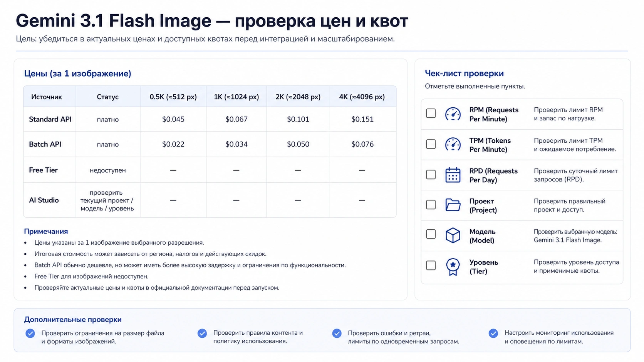
Task: Click 'Проверить правильный проект и доступ' text
Action: [569, 205]
